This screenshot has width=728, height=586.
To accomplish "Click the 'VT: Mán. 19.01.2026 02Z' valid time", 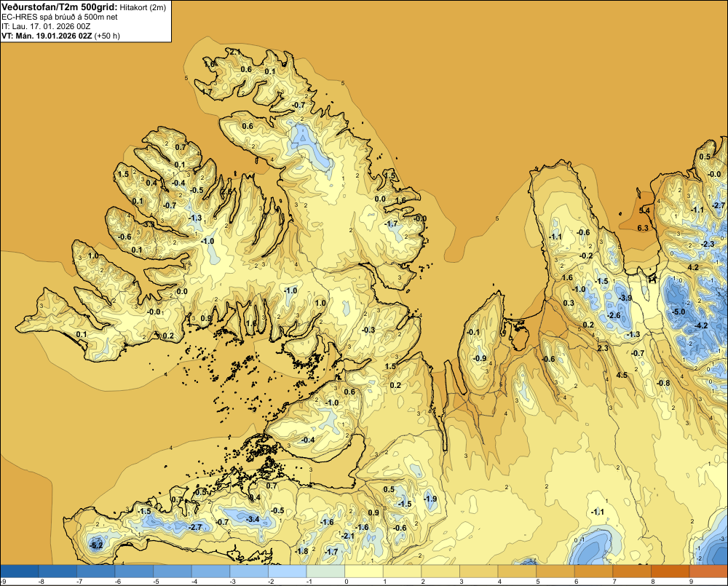I will point(47,36).
